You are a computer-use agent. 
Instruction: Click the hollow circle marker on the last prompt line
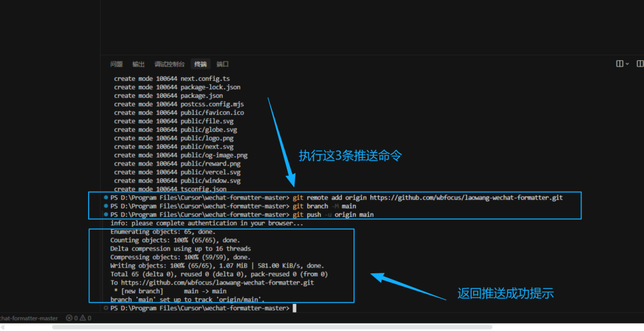tap(106, 308)
